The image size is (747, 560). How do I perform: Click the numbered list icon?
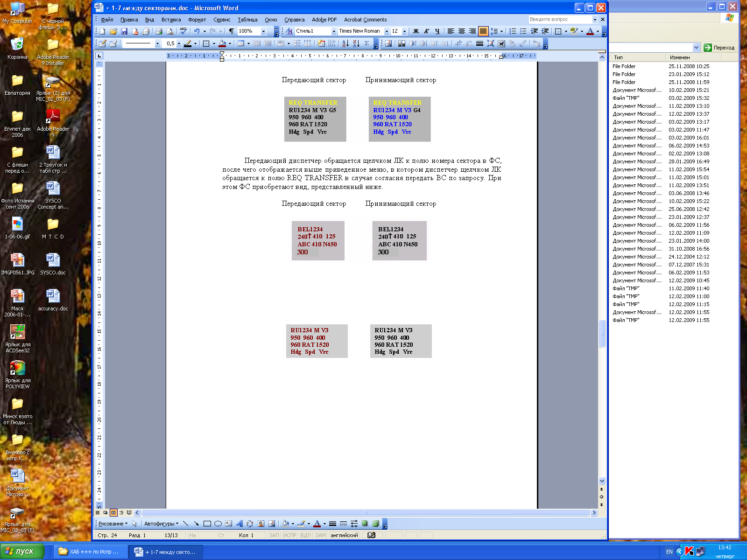coord(513,31)
